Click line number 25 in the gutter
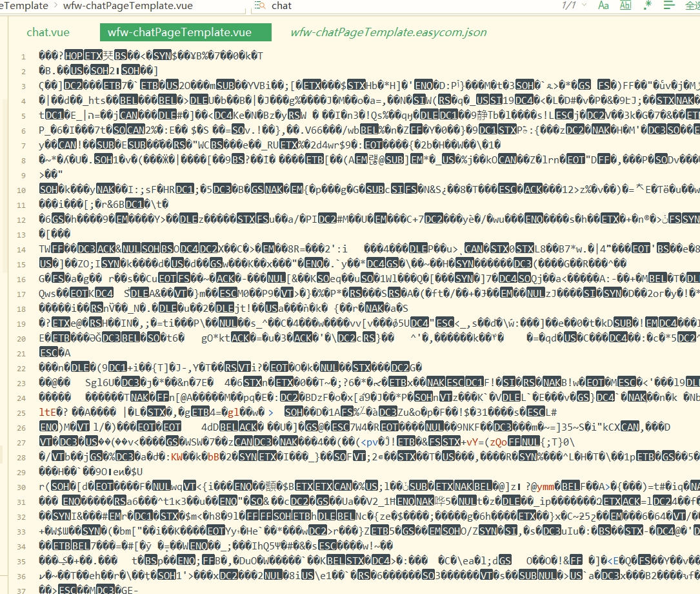Viewport: 700px width, 594px height. point(21,413)
